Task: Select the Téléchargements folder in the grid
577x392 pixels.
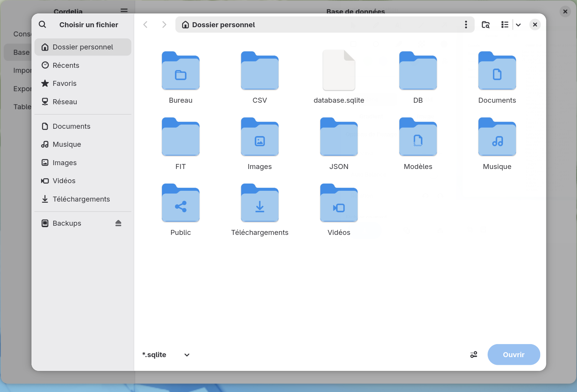Action: 260,210
